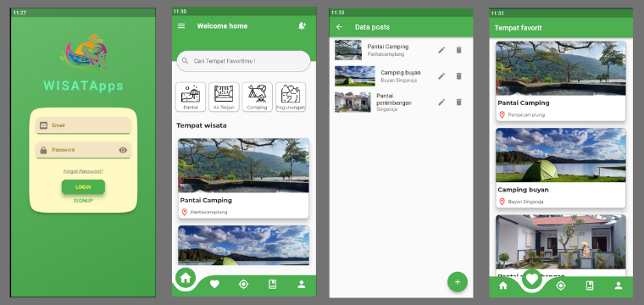
Task: Delete the Pantai penimbangan post
Action: (458, 103)
